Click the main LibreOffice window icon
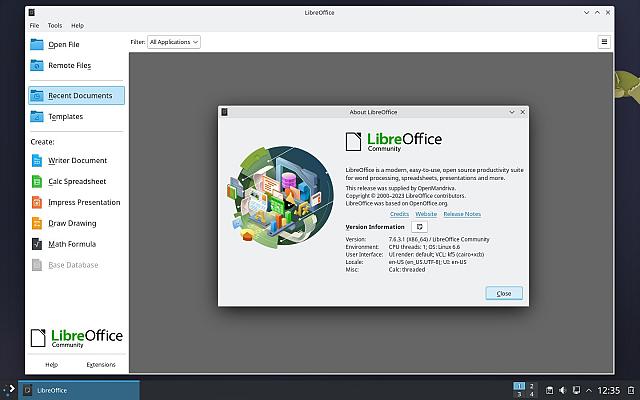Image resolution: width=640 pixels, height=400 pixels. click(x=32, y=13)
